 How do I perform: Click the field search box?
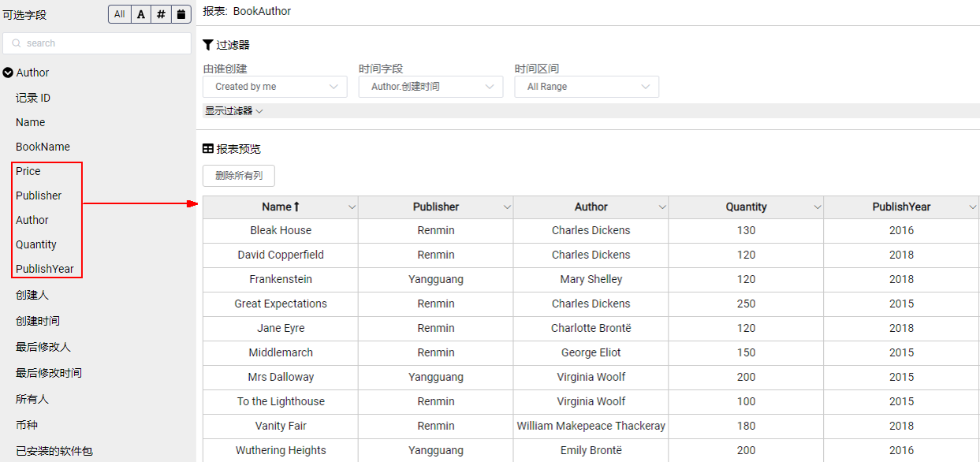pos(97,43)
